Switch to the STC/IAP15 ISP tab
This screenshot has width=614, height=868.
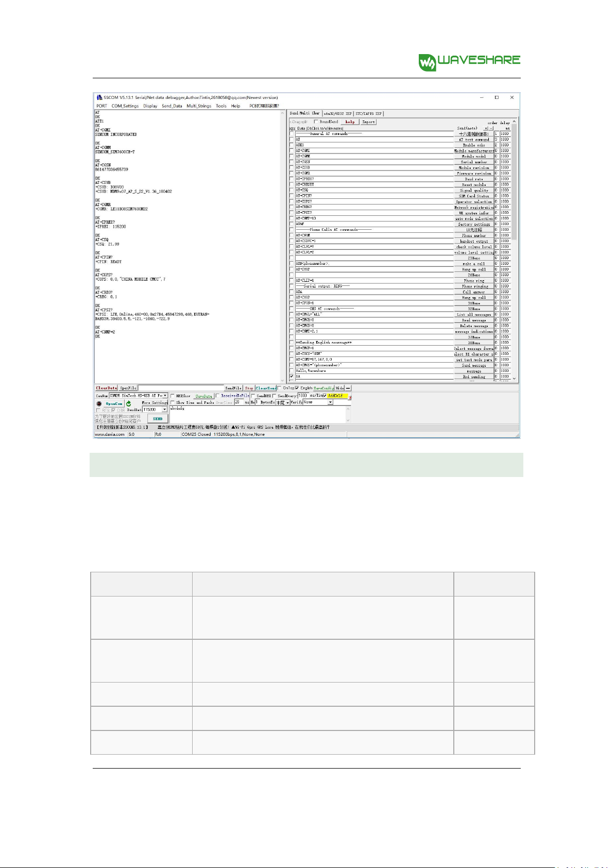[369, 113]
